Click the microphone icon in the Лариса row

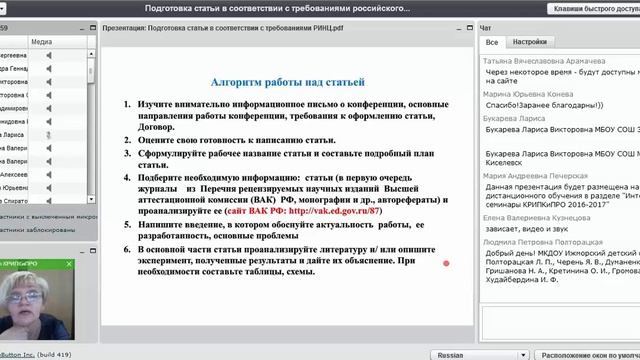(49, 135)
